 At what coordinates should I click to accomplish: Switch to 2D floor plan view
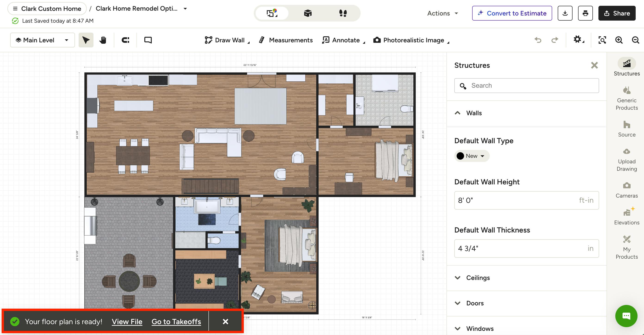click(272, 13)
